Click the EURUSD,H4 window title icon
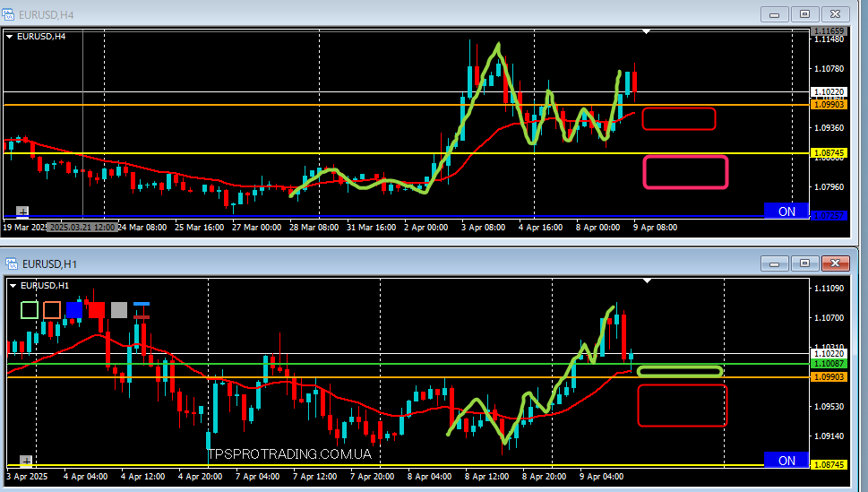This screenshot has width=868, height=492. (x=11, y=14)
